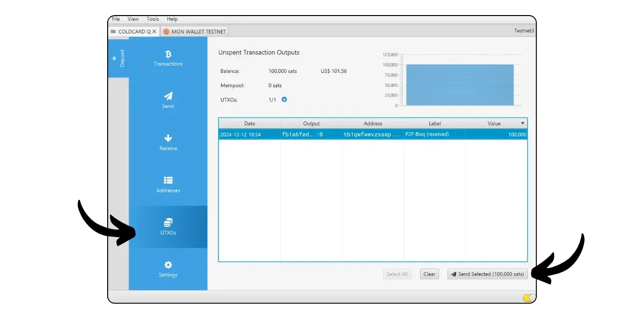Click the balance bar in the chart
This screenshot has width=644, height=319.
pyautogui.click(x=459, y=85)
